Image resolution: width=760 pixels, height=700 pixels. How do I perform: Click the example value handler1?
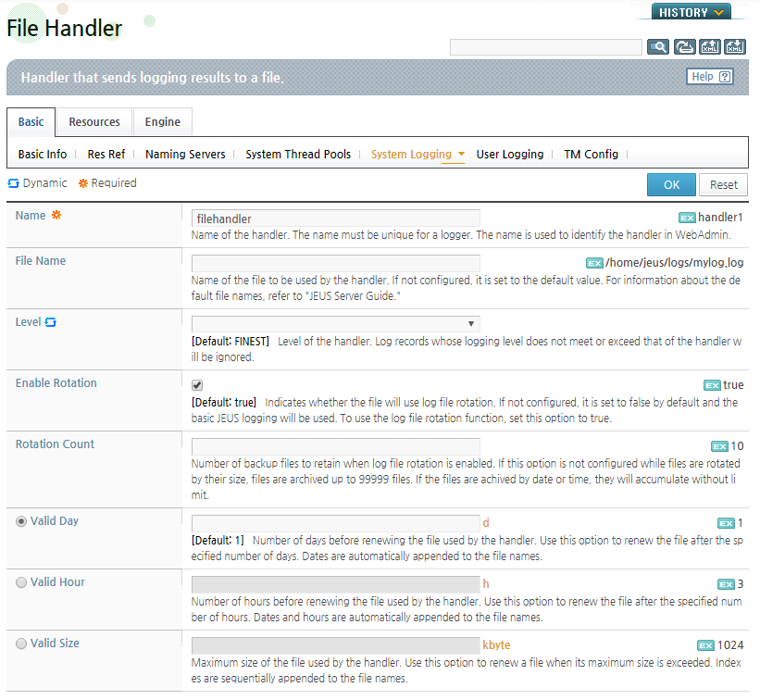tap(720, 218)
